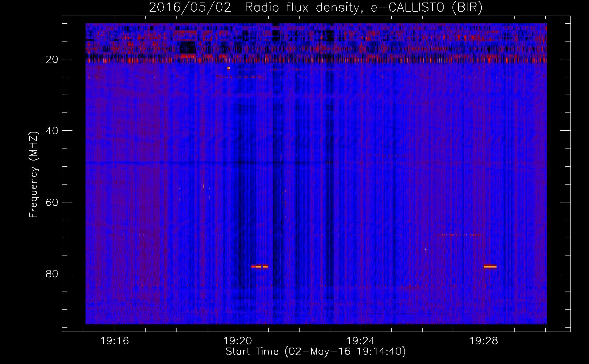The width and height of the screenshot is (589, 364).
Task: Click the 19:28 time tick label
Action: (x=484, y=341)
